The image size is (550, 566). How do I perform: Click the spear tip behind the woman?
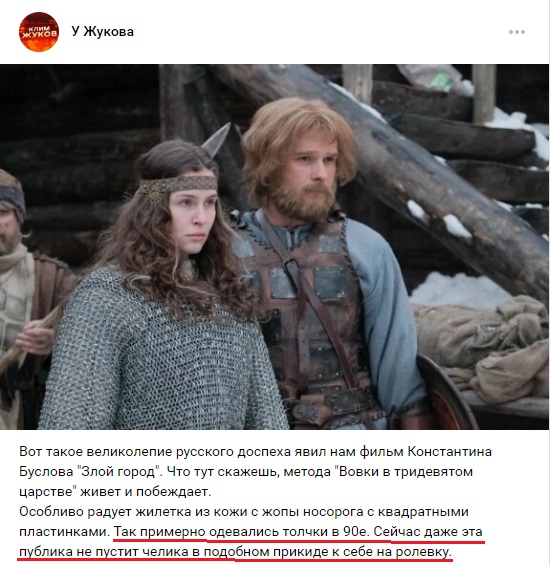tap(217, 140)
